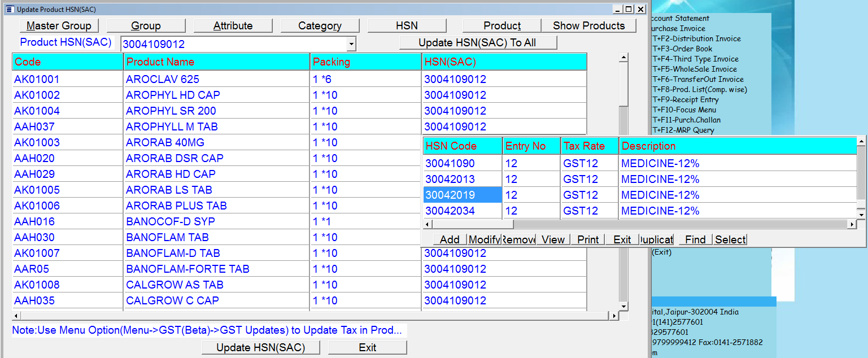The image size is (868, 358).
Task: Open the Product HSN(SAC) dropdown arrow
Action: [351, 44]
